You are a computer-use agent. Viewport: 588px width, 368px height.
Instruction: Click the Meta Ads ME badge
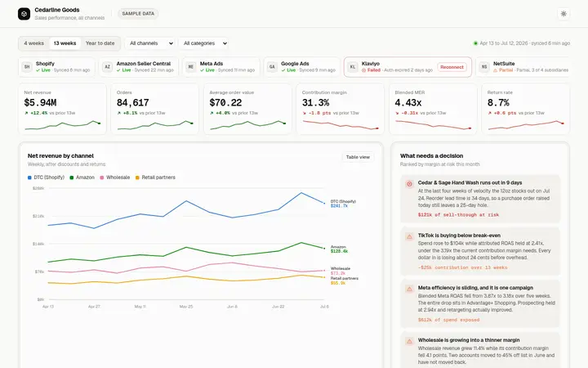(x=191, y=67)
